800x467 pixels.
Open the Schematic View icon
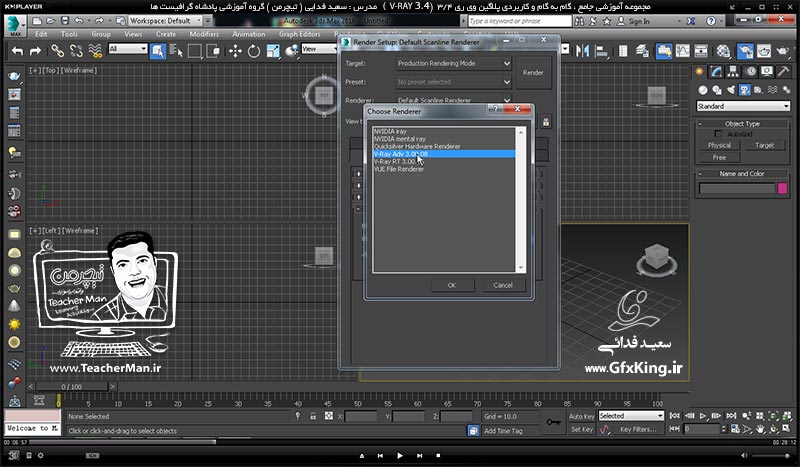tap(701, 51)
